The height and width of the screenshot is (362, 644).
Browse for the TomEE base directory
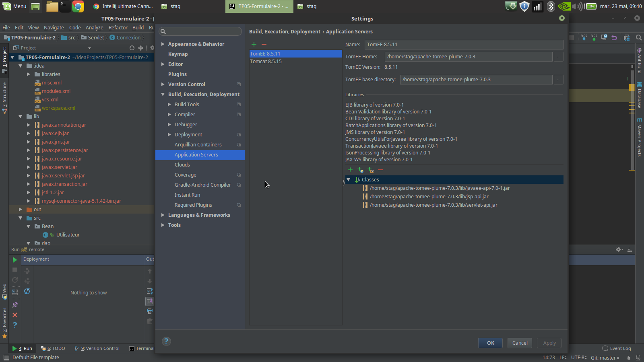pyautogui.click(x=559, y=80)
